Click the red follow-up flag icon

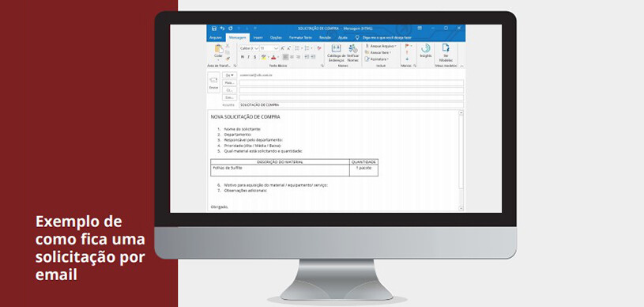[407, 46]
